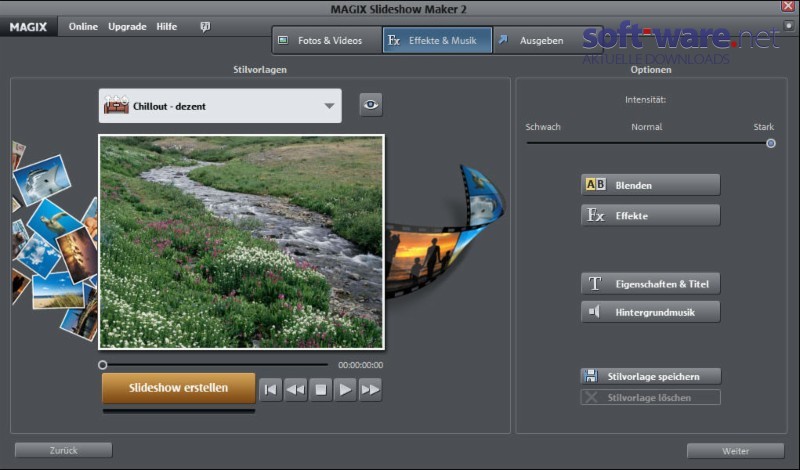
Task: Go back with the Zurück button
Action: click(63, 450)
